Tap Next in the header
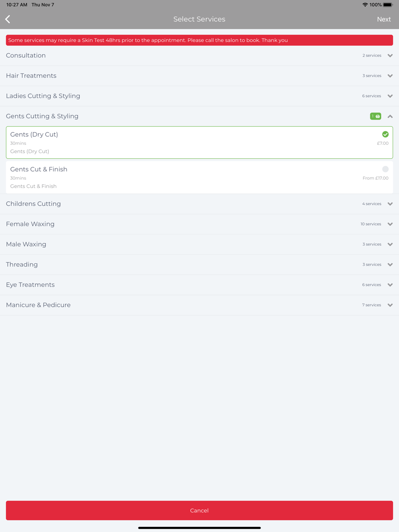Screen dimensions: 399x532 pos(384,19)
